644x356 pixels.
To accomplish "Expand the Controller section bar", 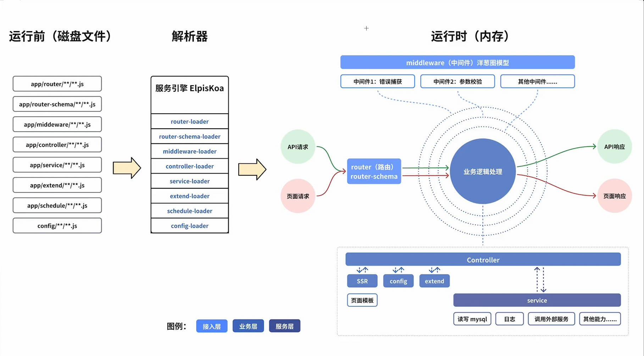I will 483,259.
